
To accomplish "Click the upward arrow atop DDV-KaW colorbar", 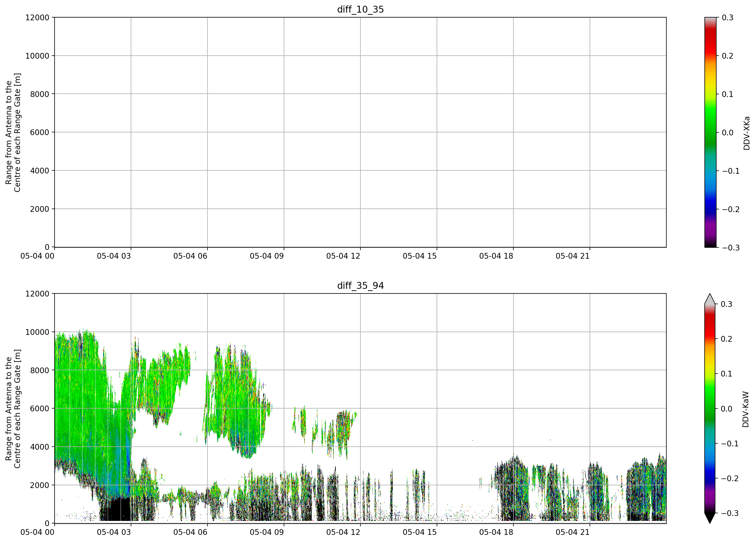I will 710,299.
